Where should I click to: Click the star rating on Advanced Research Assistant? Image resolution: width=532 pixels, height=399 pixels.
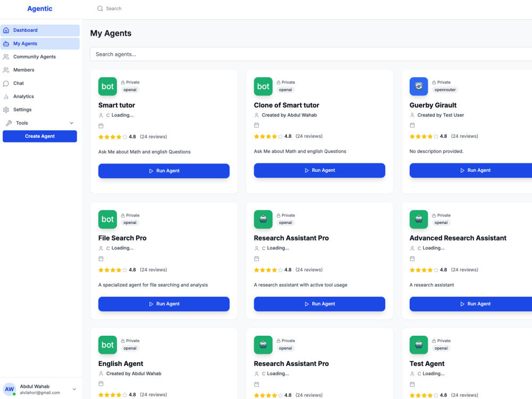(424, 270)
